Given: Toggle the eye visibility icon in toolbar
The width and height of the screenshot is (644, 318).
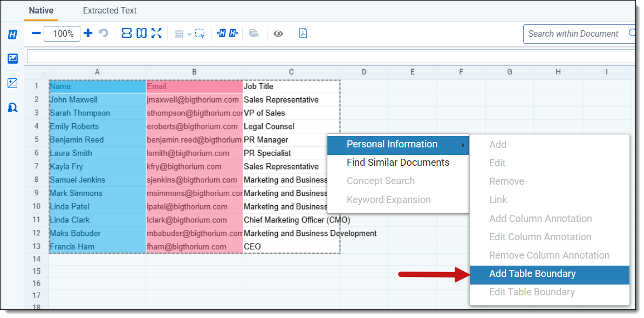Looking at the screenshot, I should click(278, 33).
